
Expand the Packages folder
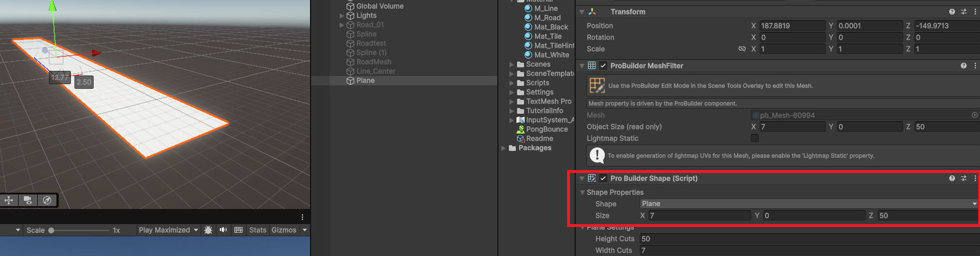504,148
